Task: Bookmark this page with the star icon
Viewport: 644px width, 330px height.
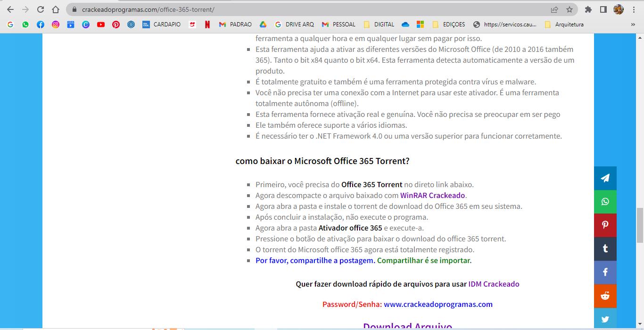Action: [x=570, y=9]
